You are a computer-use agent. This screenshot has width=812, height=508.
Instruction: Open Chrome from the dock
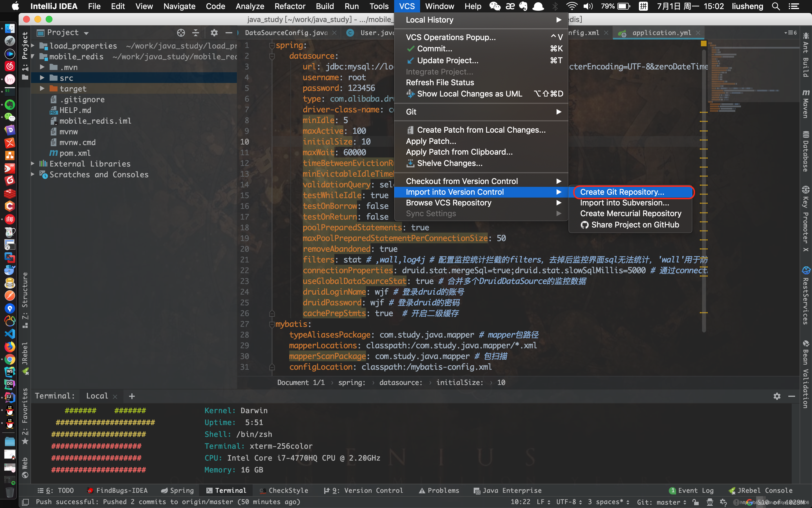point(10,360)
